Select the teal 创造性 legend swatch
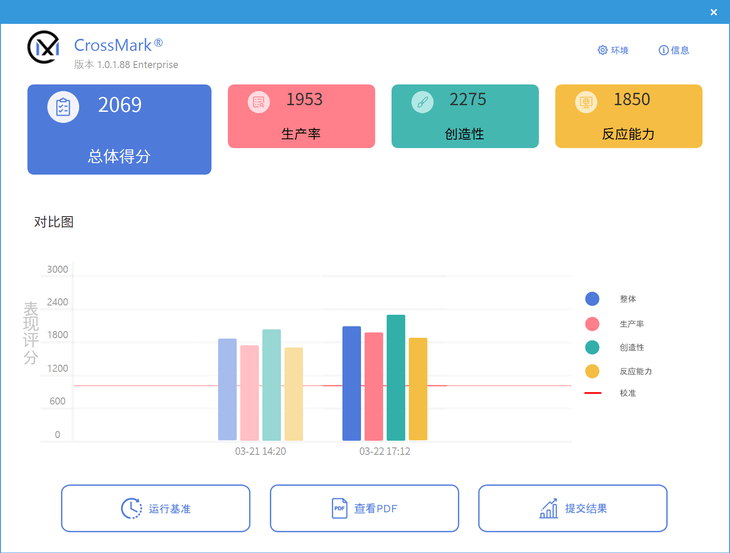 point(592,347)
